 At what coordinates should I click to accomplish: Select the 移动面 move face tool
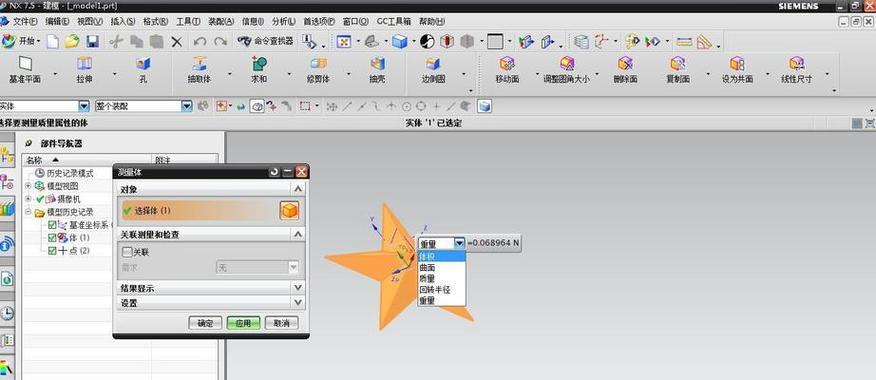pyautogui.click(x=507, y=70)
